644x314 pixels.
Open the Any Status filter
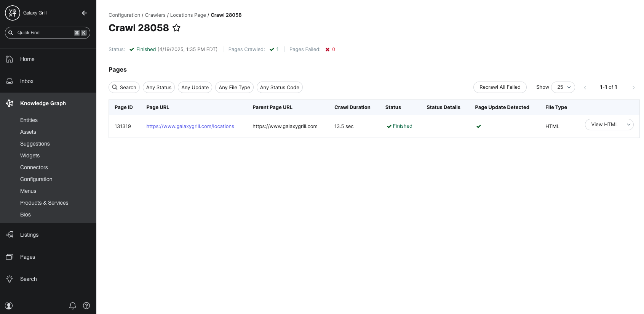[159, 87]
